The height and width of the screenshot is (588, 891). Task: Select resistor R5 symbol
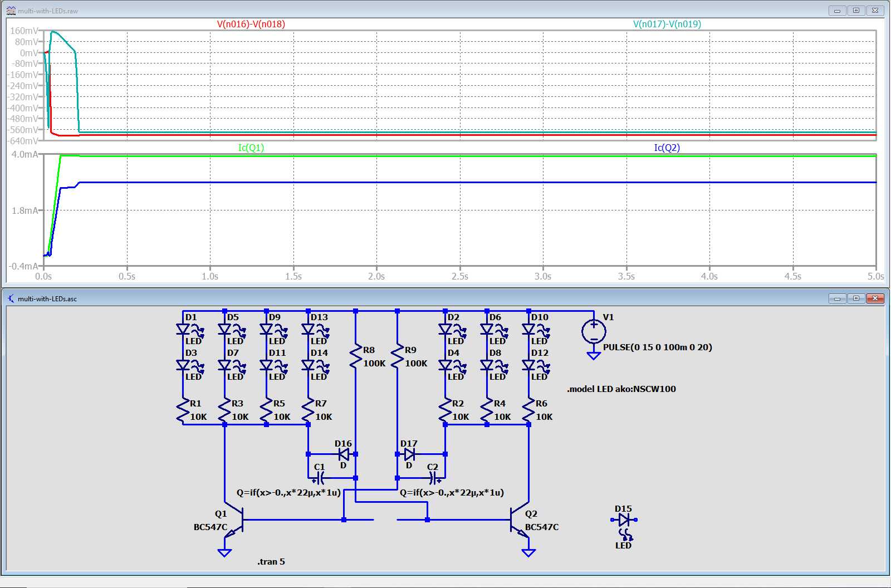(267, 410)
